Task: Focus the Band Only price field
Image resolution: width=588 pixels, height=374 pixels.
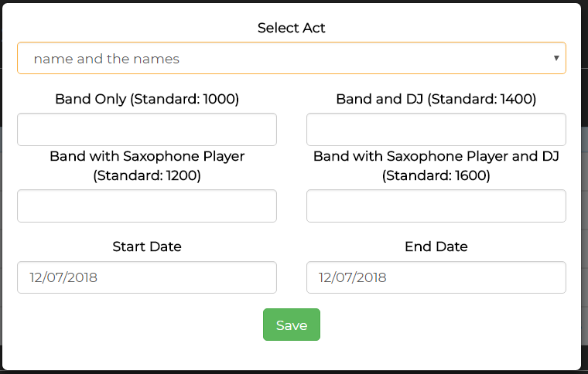Action: tap(147, 130)
